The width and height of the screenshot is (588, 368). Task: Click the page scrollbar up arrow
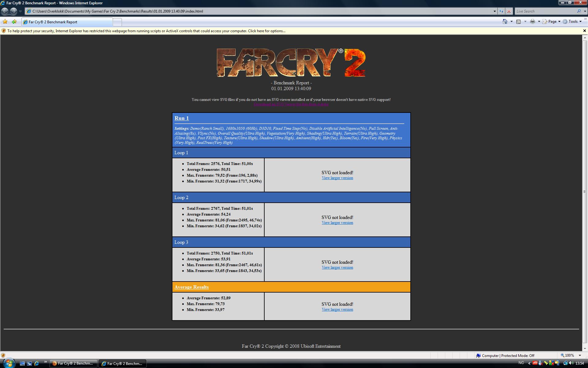coord(585,38)
